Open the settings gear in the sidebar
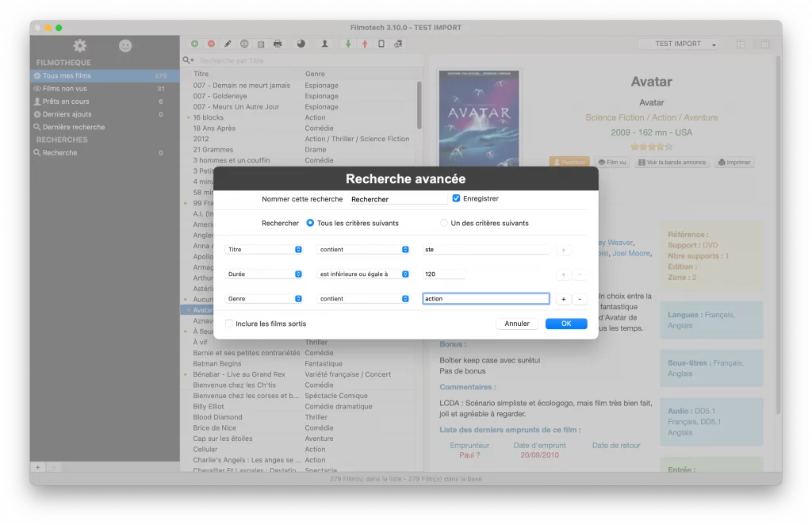Viewport: 812px width, 525px height. [79, 46]
